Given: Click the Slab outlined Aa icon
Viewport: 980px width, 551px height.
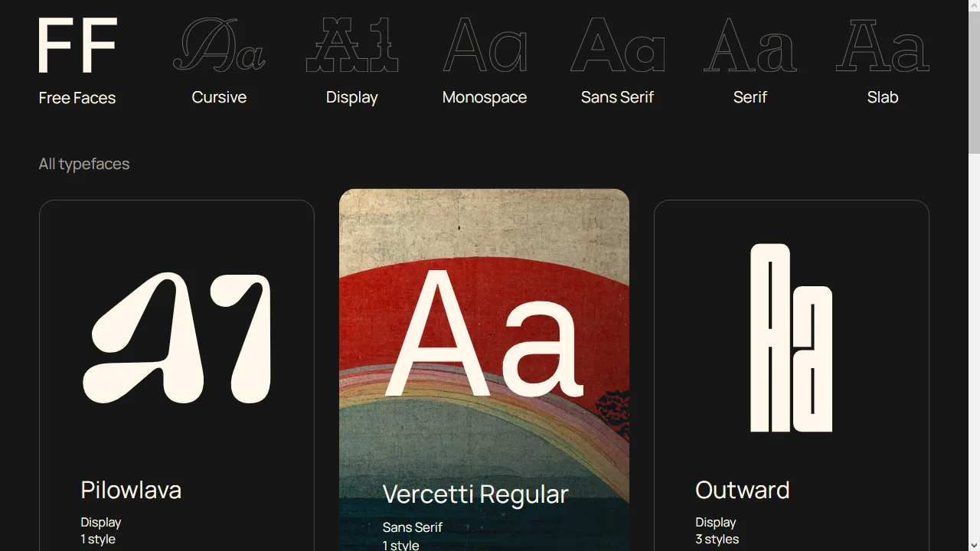Looking at the screenshot, I should coord(883,44).
